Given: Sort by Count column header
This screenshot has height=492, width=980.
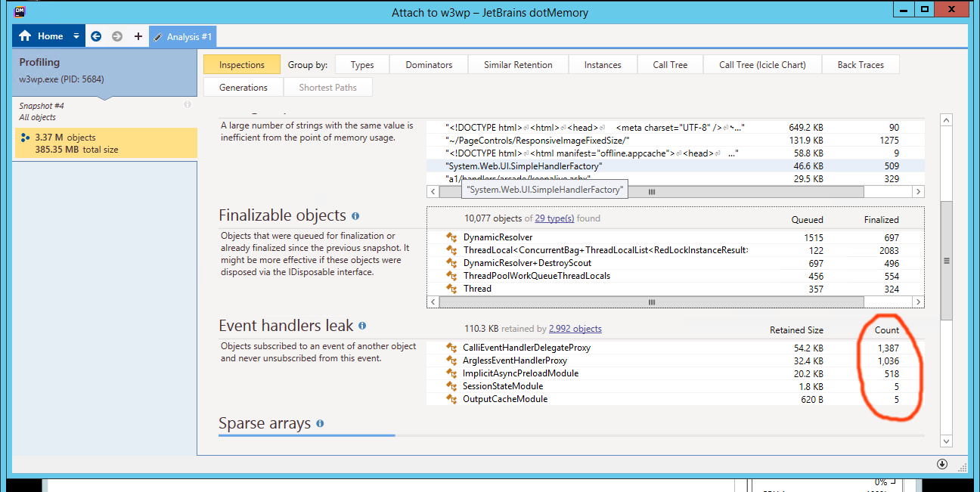Looking at the screenshot, I should (x=887, y=330).
